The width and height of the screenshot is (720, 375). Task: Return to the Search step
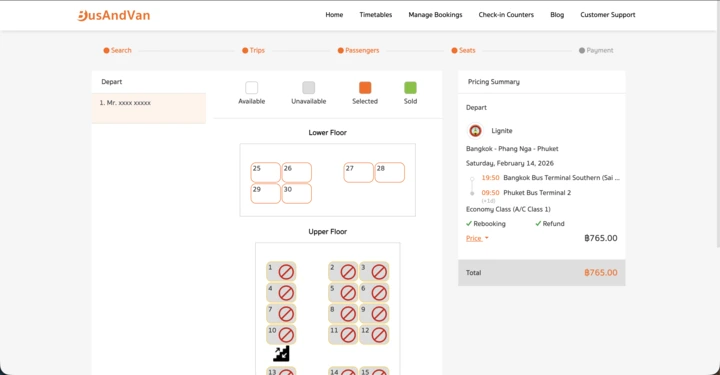[118, 50]
